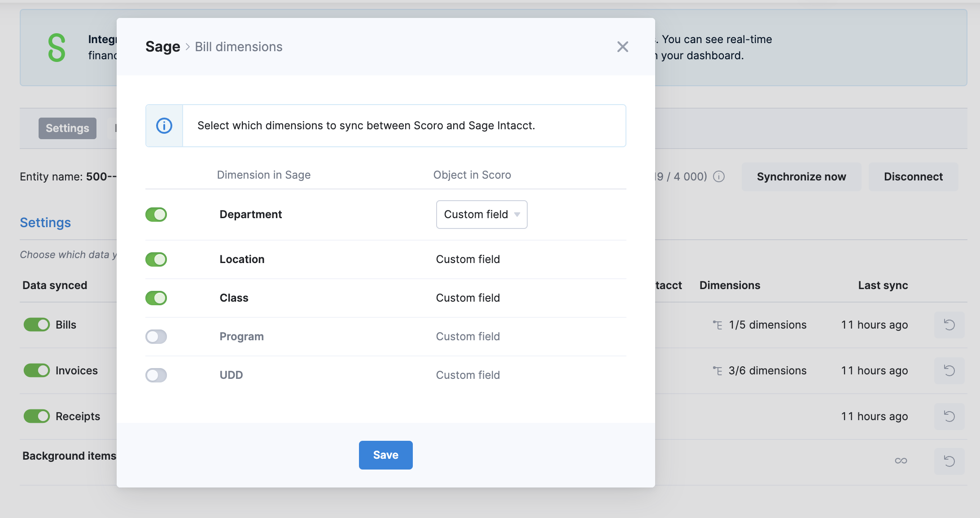This screenshot has height=518, width=980.
Task: Click the resync icon in Invoices row
Action: click(949, 370)
